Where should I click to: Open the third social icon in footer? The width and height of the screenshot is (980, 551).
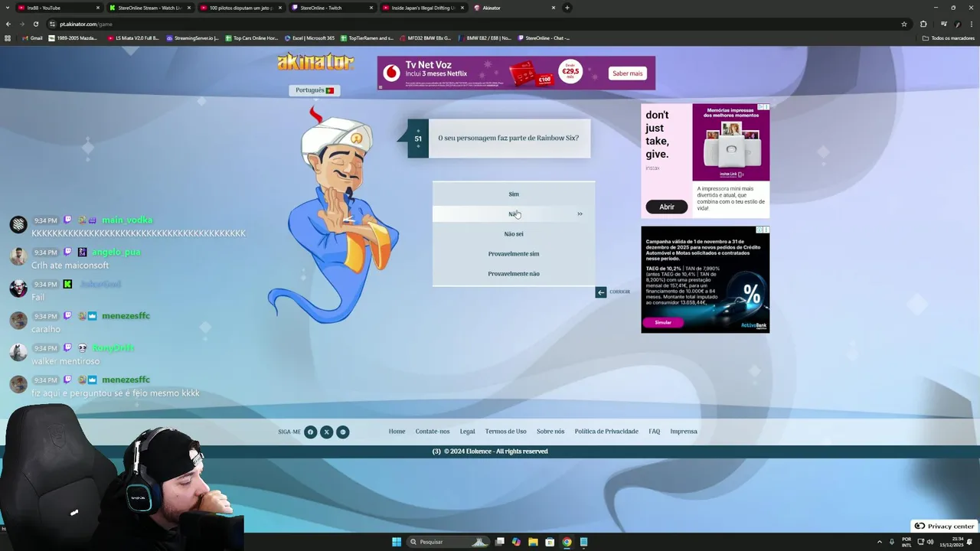click(x=343, y=432)
